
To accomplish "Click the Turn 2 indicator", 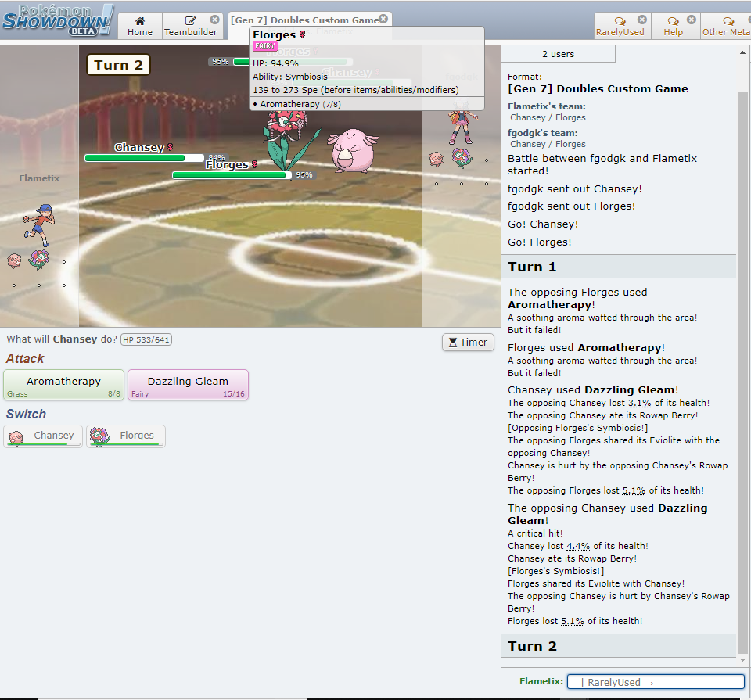I will (118, 65).
